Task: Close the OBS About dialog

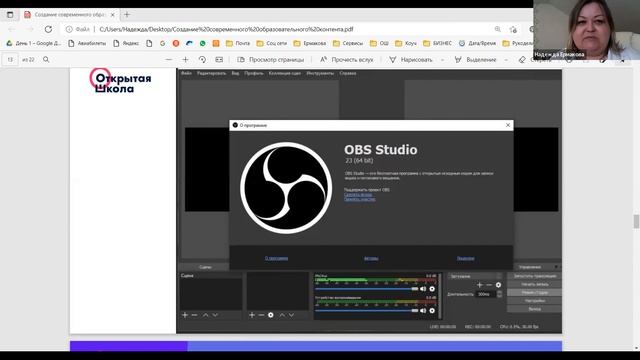Action: coord(508,125)
